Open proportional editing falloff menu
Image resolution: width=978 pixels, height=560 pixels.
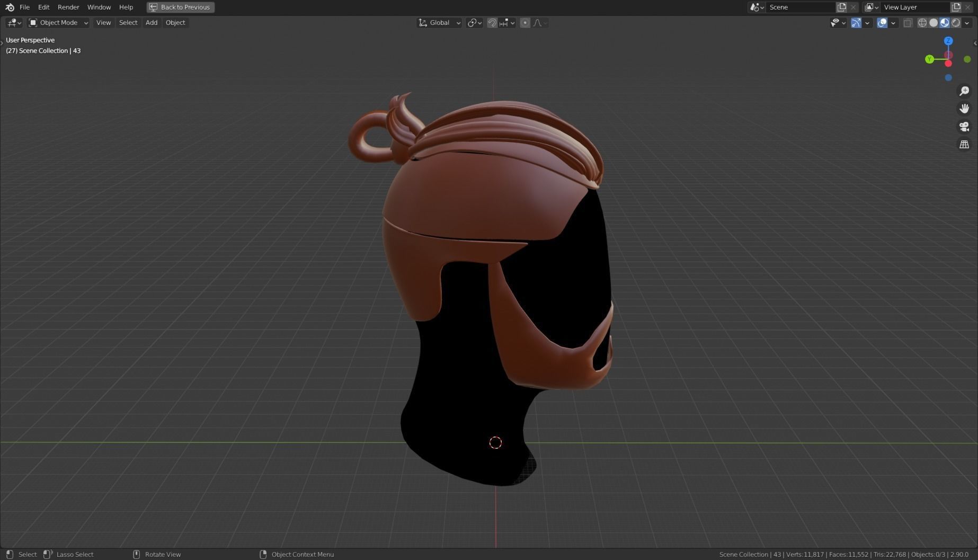(x=540, y=23)
